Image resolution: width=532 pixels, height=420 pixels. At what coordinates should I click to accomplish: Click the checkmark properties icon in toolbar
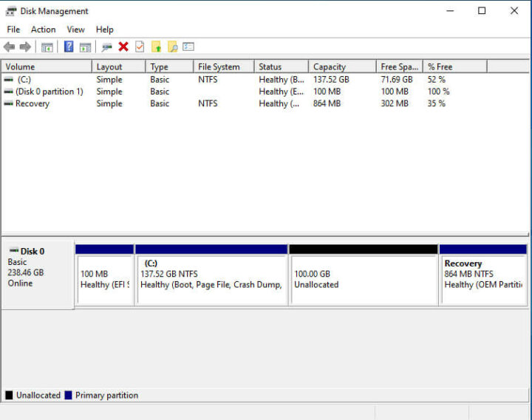click(x=140, y=47)
